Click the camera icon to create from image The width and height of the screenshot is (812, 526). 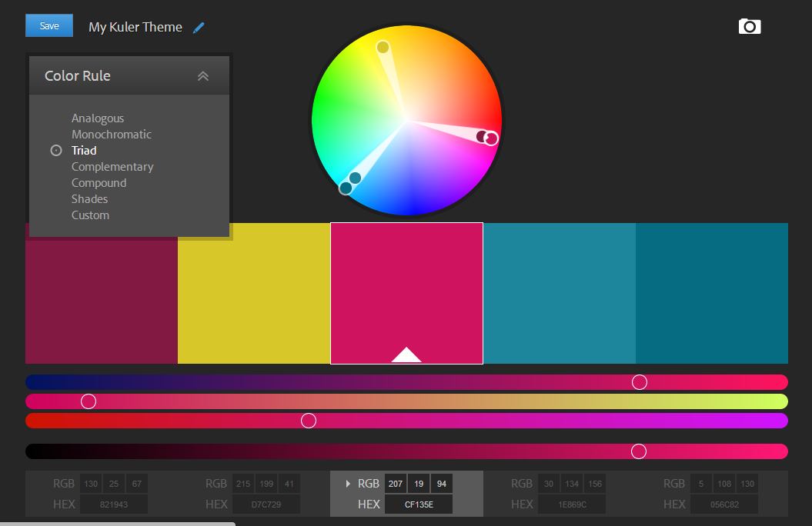pyautogui.click(x=749, y=27)
